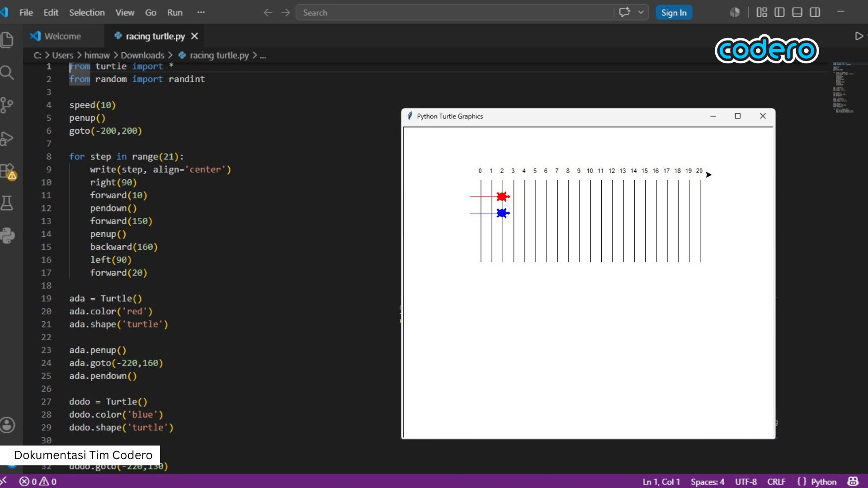Click the Sign In button
Viewport: 868px width, 488px height.
point(674,13)
